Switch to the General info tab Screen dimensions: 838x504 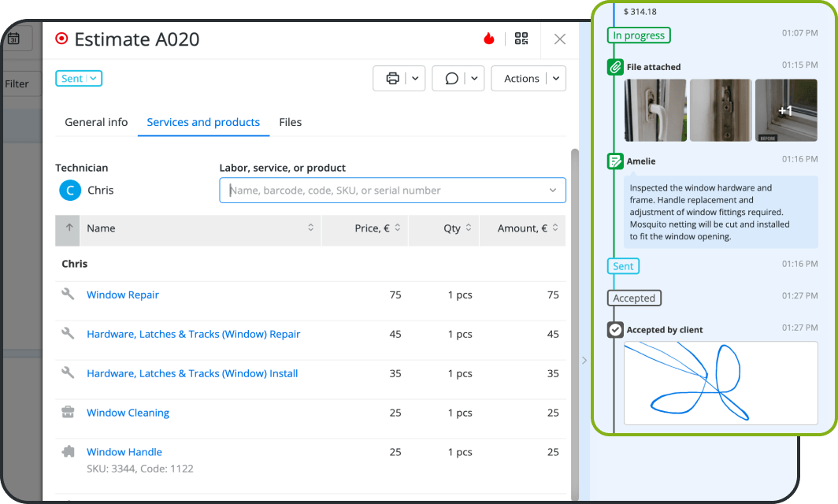coord(96,122)
